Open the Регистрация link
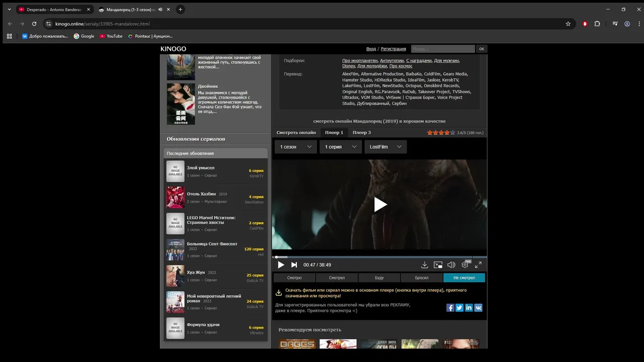The image size is (644, 362). [x=393, y=49]
